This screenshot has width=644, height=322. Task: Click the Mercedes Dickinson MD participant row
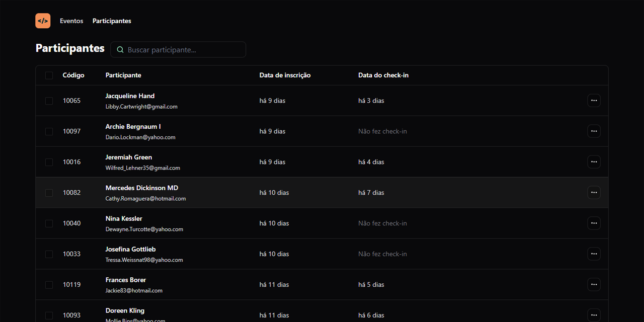pyautogui.click(x=322, y=193)
